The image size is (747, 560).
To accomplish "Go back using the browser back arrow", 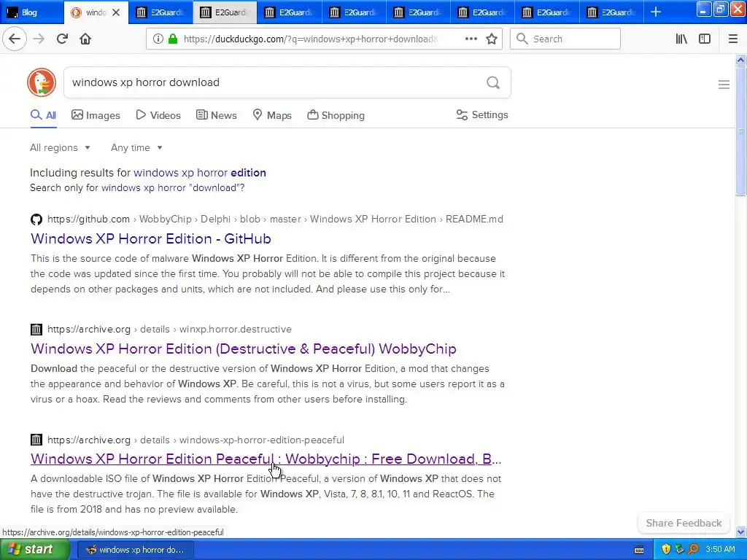I will pos(15,39).
